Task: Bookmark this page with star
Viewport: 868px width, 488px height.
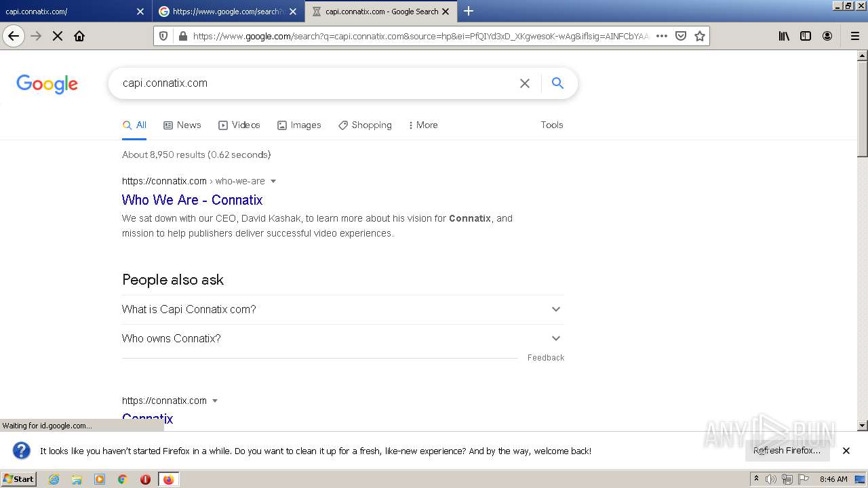Action: tap(700, 36)
